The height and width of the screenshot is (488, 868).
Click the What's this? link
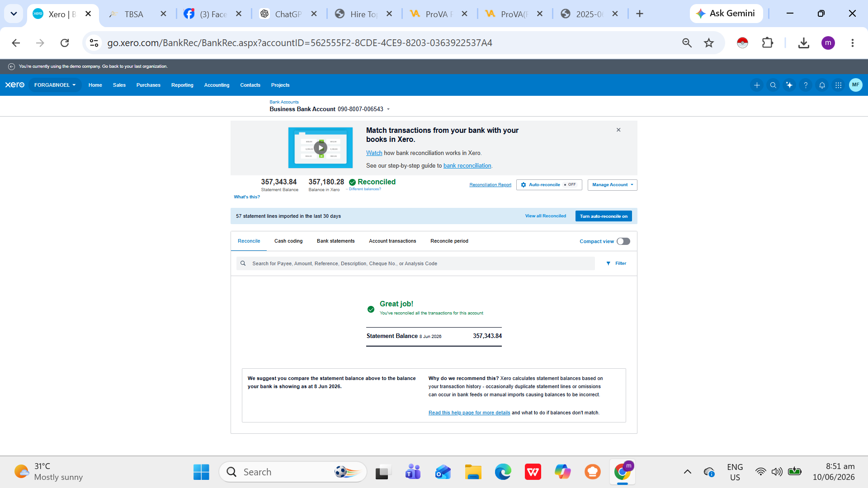[x=247, y=197]
